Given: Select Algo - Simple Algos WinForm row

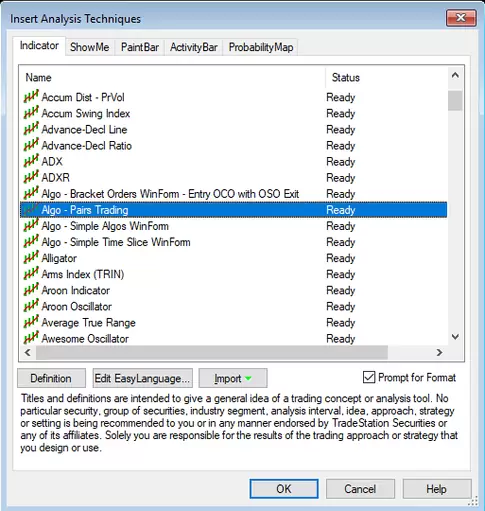Looking at the screenshot, I should tap(233, 226).
